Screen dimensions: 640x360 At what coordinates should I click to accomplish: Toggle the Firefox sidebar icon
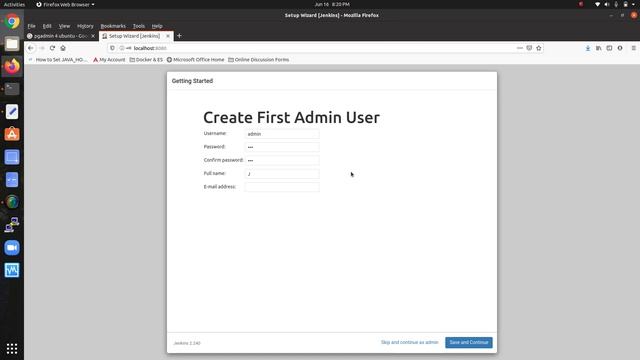point(609,48)
